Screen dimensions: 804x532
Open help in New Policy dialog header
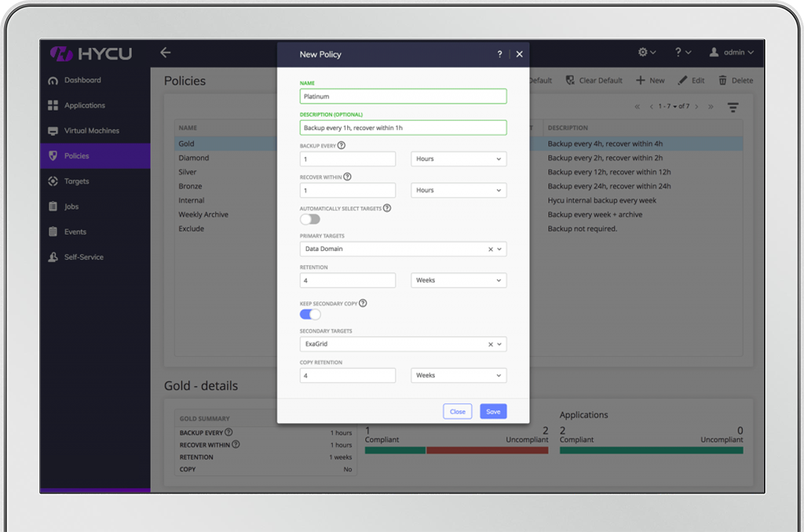500,54
